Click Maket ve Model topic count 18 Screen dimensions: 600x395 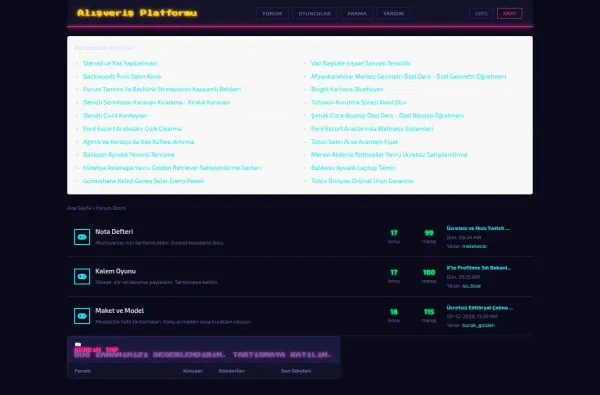click(x=394, y=312)
